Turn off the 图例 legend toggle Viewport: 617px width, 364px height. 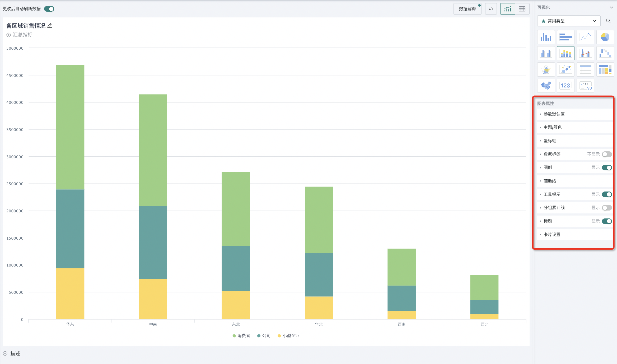(607, 167)
